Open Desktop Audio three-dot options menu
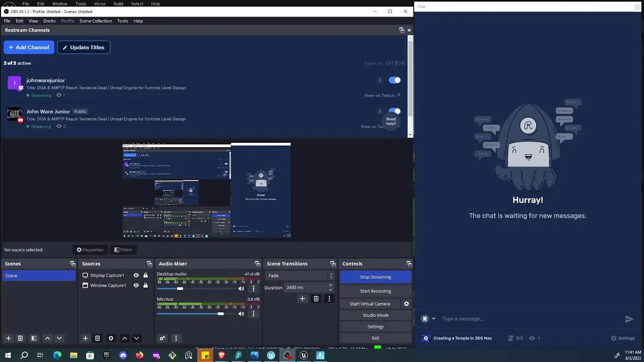The width and height of the screenshot is (644, 362). (x=253, y=289)
